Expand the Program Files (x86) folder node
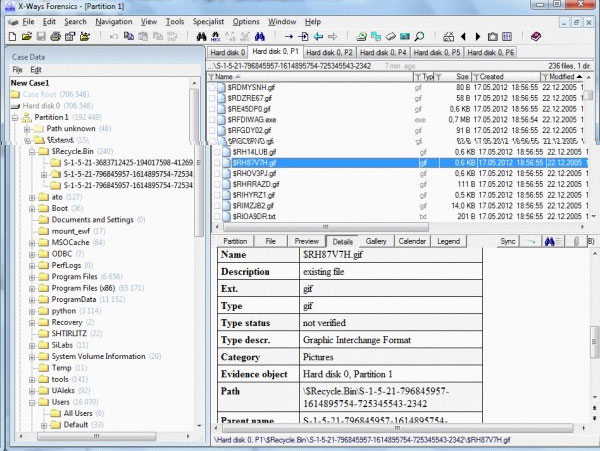This screenshot has height=451, width=600. [x=32, y=289]
